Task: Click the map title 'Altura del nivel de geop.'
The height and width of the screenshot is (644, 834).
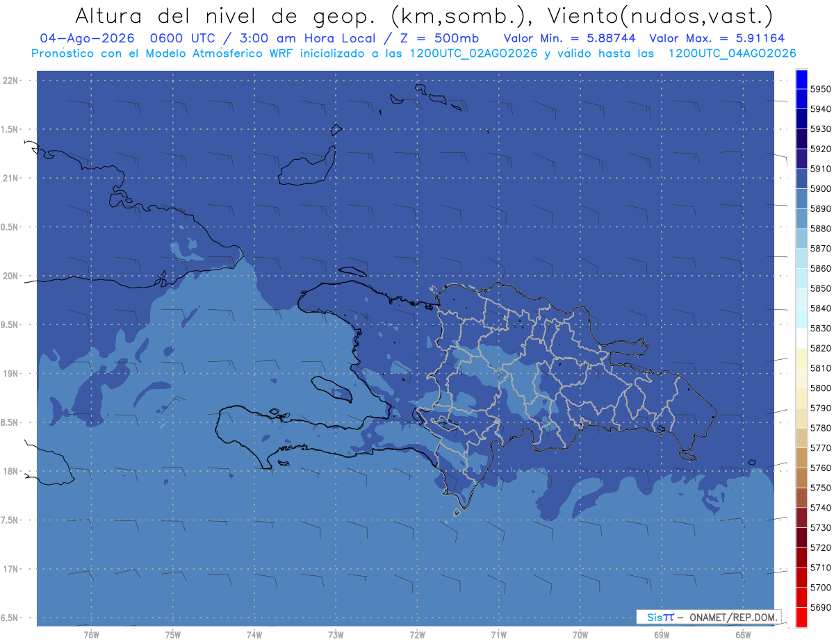Action: 227,15
